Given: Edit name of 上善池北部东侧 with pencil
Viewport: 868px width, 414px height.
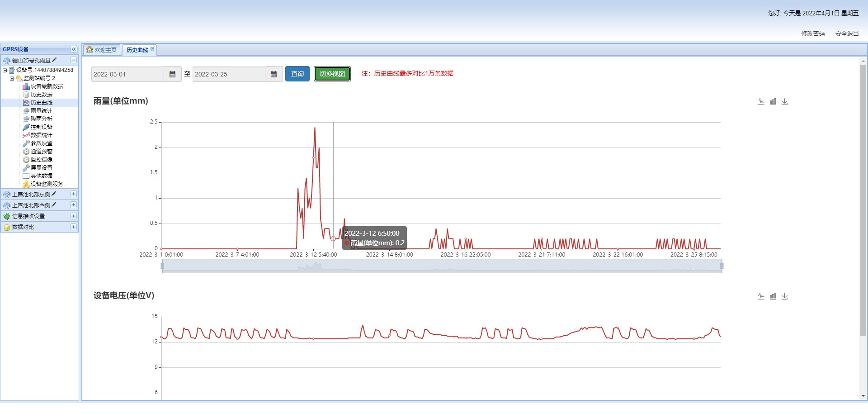Looking at the screenshot, I should [54, 194].
